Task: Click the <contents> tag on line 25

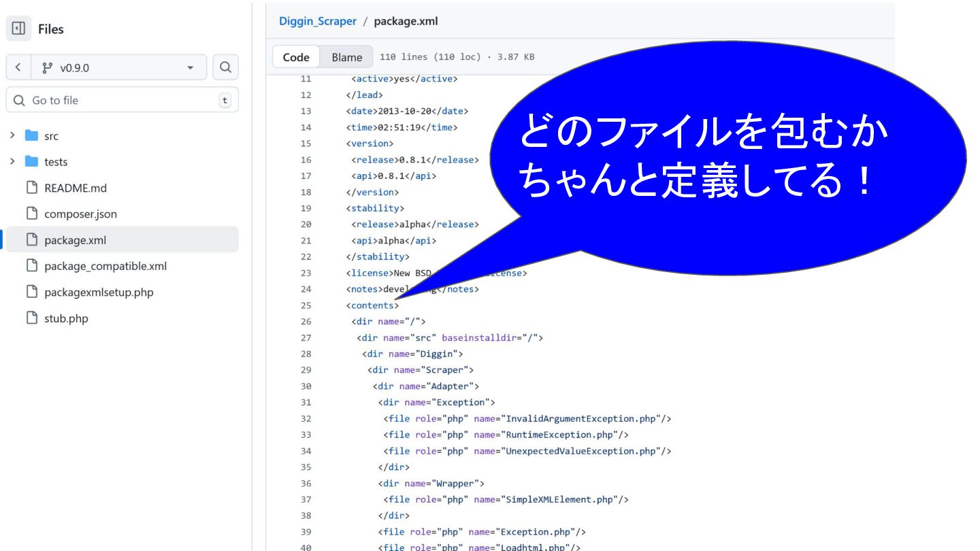Action: pos(372,305)
